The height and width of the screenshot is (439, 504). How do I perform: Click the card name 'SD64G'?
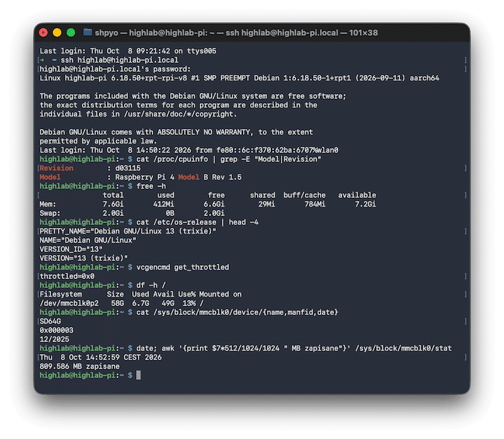50,321
